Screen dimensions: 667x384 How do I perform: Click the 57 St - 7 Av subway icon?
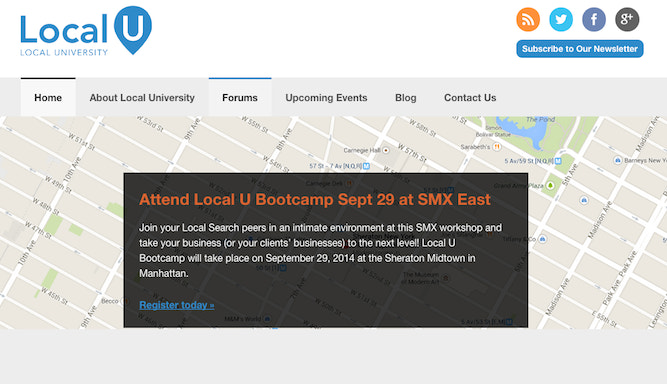[x=366, y=166]
